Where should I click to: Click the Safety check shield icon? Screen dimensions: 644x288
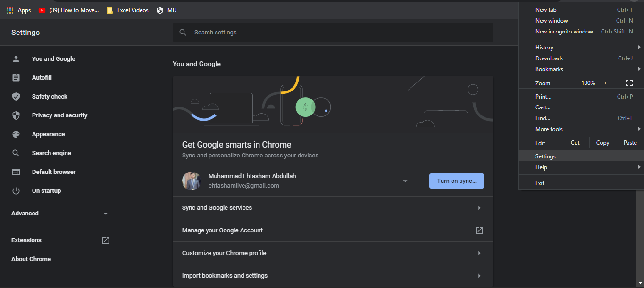tap(16, 97)
